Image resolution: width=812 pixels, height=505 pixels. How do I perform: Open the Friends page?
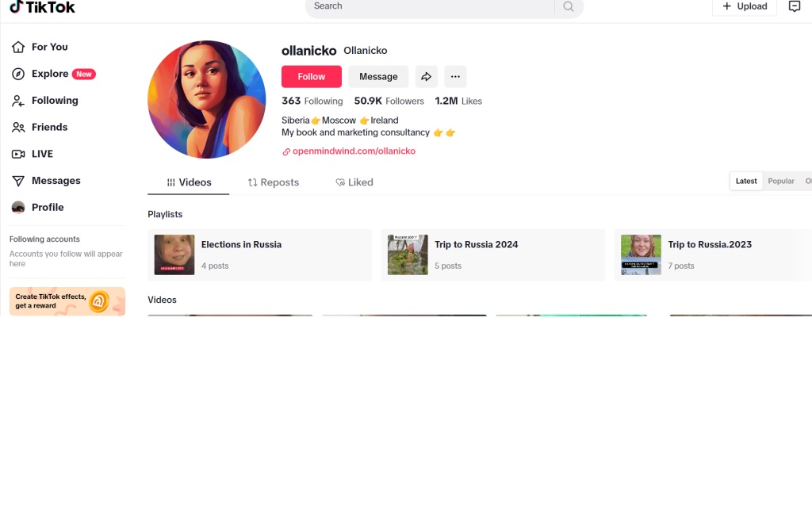click(x=40, y=128)
